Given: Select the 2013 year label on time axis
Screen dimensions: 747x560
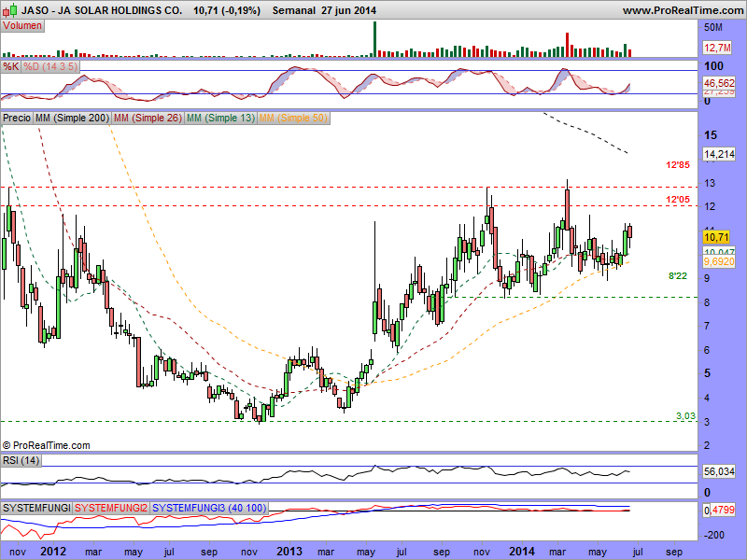Looking at the screenshot, I should (x=289, y=552).
